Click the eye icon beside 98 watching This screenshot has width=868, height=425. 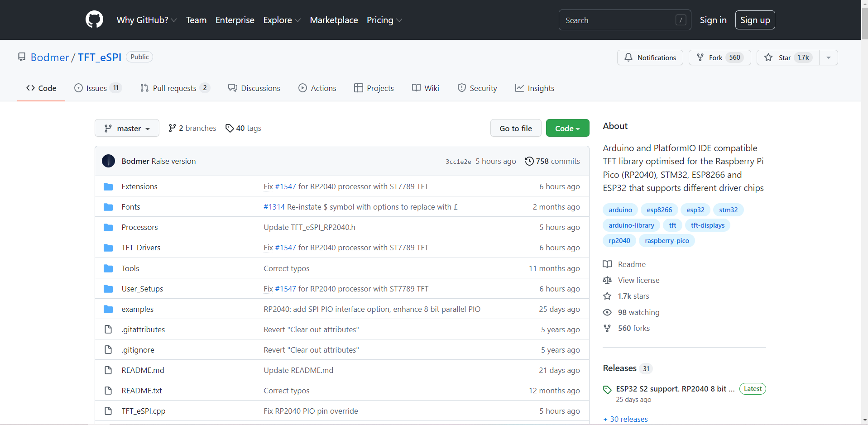coord(607,312)
